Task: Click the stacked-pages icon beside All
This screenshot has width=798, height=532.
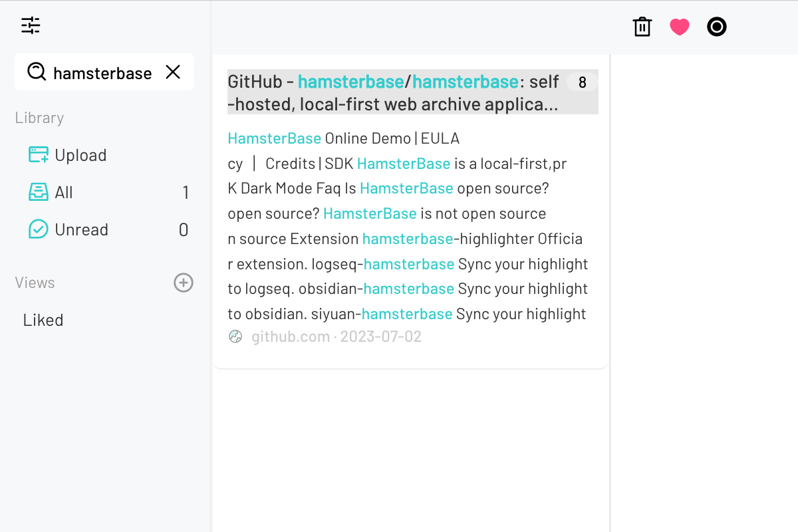Action: (38, 192)
